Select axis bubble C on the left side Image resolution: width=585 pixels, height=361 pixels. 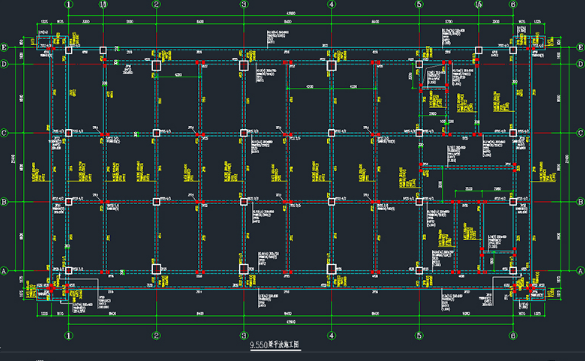pyautogui.click(x=4, y=133)
